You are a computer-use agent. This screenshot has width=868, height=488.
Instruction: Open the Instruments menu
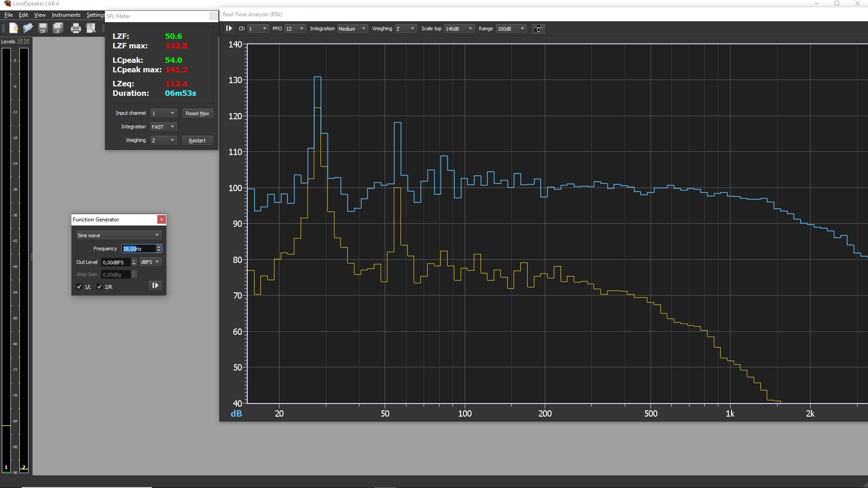coord(66,15)
